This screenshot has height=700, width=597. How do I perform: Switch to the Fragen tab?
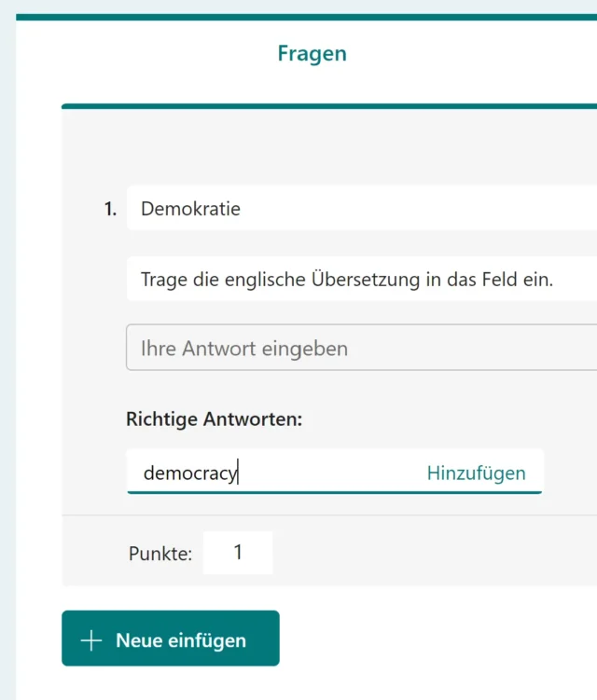point(312,53)
